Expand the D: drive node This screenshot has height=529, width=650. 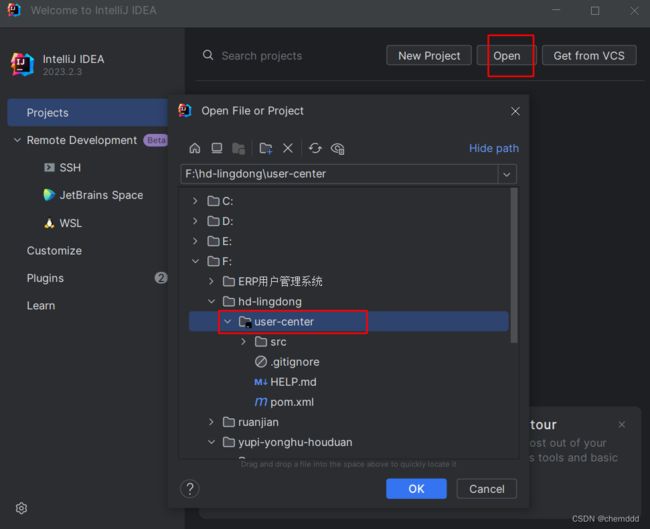[195, 221]
